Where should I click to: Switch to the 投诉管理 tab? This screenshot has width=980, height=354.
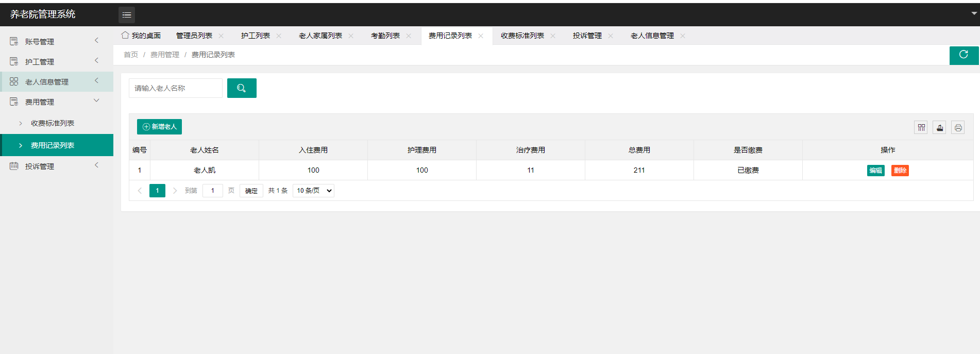point(587,36)
